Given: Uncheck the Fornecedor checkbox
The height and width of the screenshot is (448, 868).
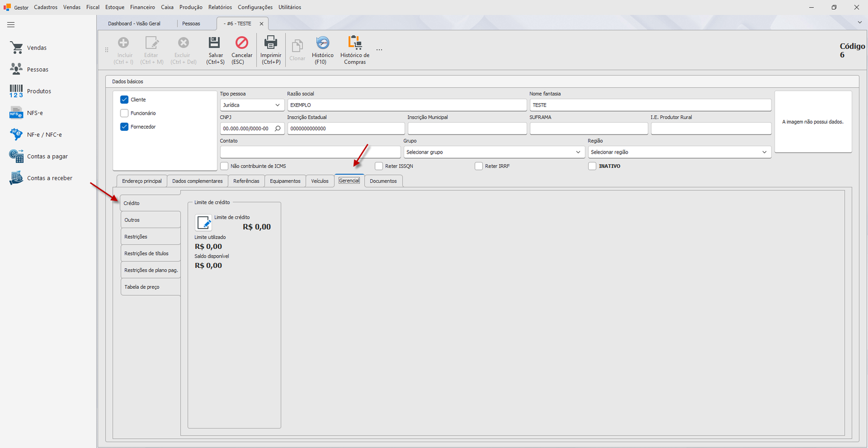Looking at the screenshot, I should pos(124,127).
